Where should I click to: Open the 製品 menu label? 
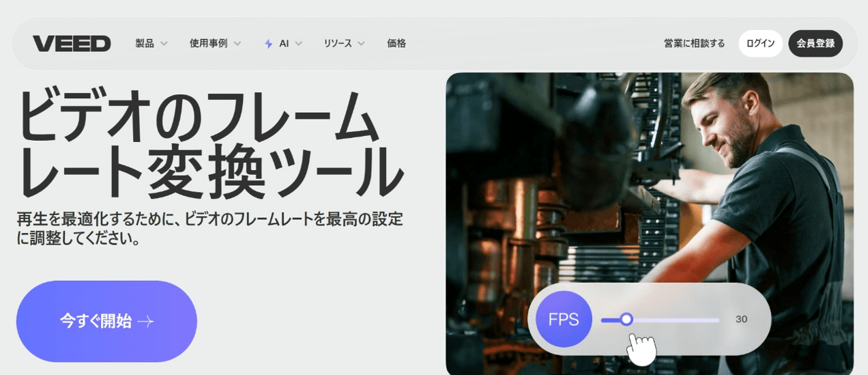[144, 44]
